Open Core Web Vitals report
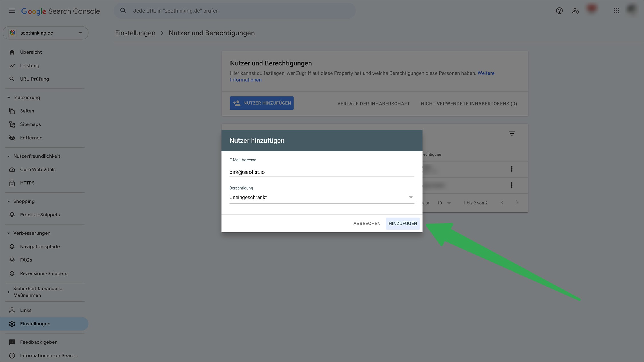Viewport: 644px width, 362px height. click(37, 169)
